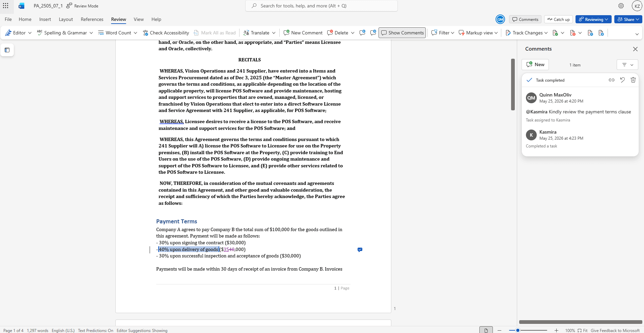Select the page view icon in status bar

pos(486,330)
